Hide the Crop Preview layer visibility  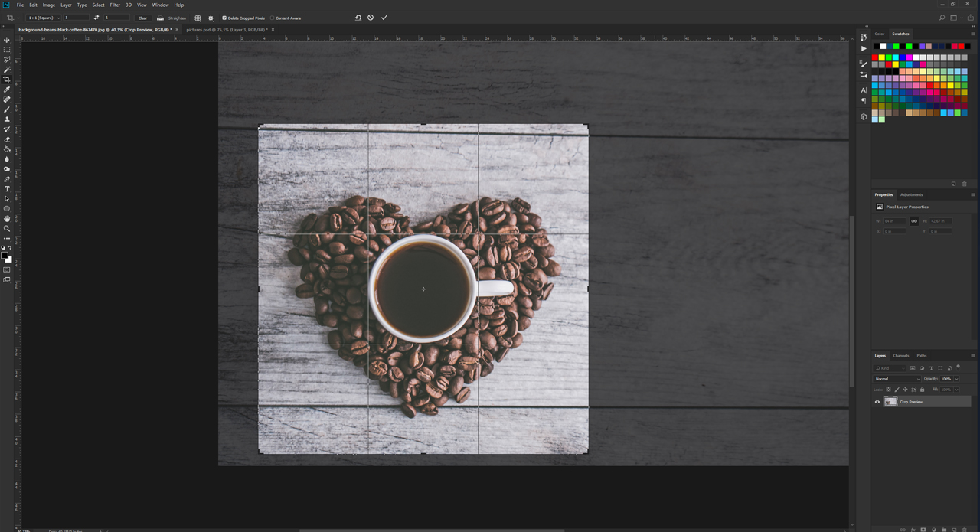pos(877,401)
